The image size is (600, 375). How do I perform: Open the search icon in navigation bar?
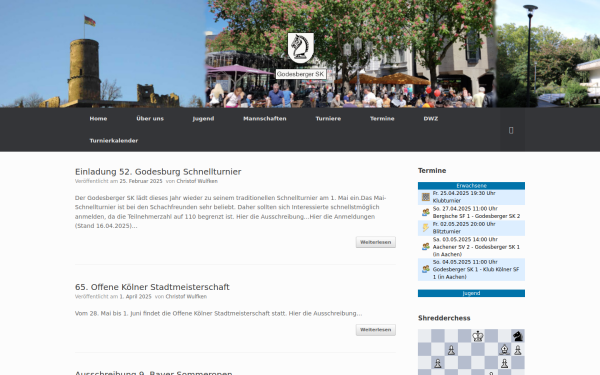click(511, 130)
